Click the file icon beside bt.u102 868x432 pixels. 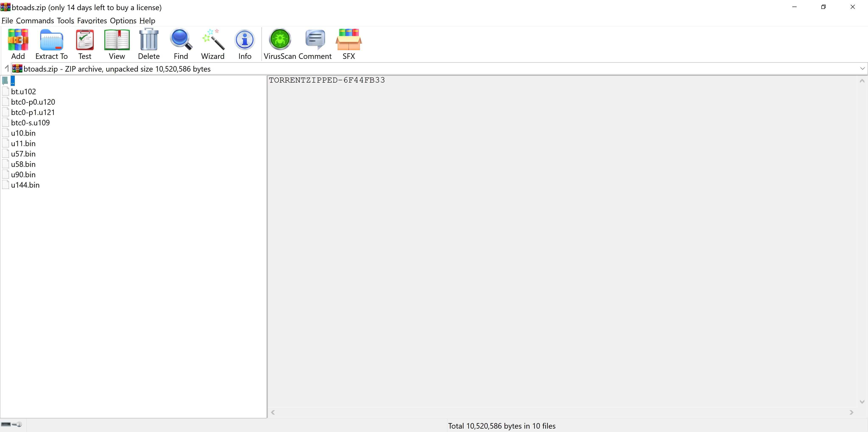(5, 91)
